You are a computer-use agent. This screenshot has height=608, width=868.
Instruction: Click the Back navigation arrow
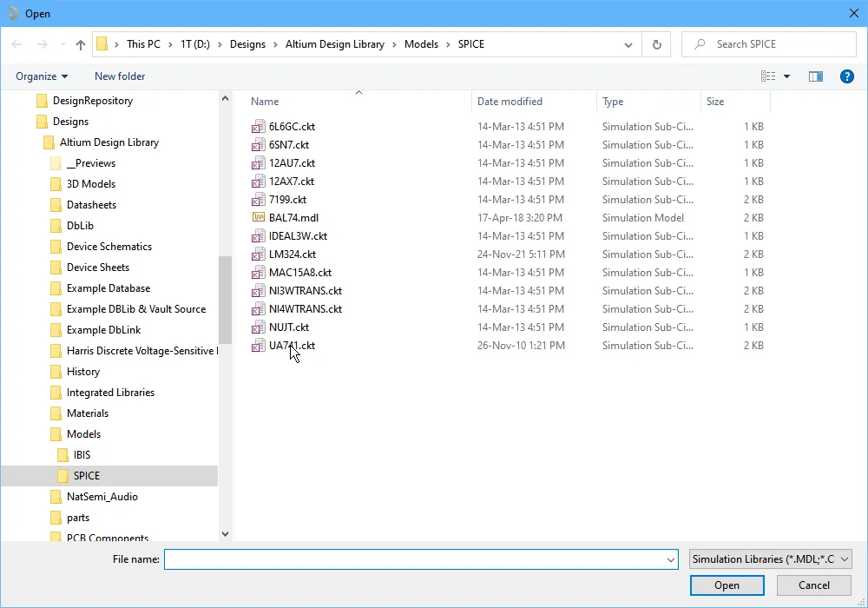(x=17, y=44)
